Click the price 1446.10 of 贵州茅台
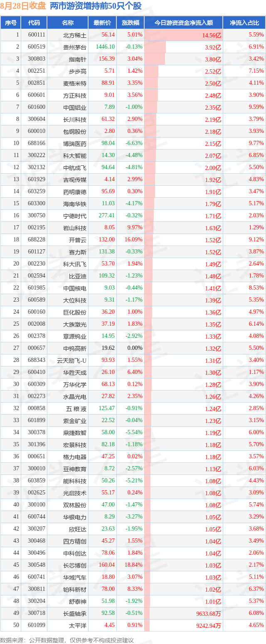The height and width of the screenshot is (644, 266). pos(106,47)
